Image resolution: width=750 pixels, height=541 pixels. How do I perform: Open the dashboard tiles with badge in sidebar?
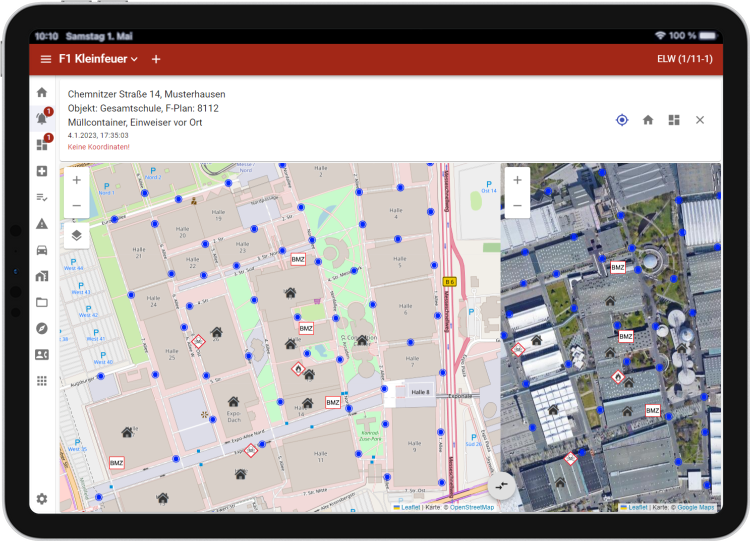click(x=42, y=145)
